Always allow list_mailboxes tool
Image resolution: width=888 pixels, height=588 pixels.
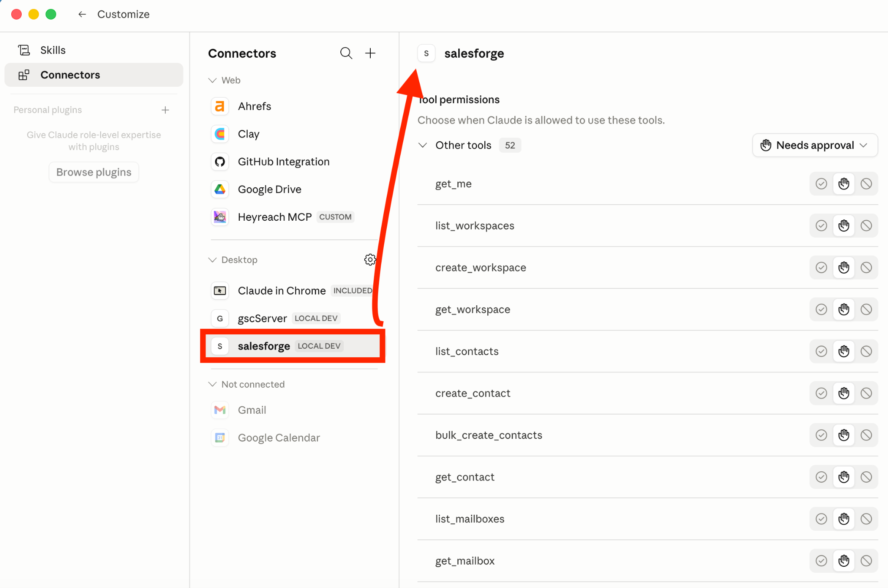coord(821,519)
